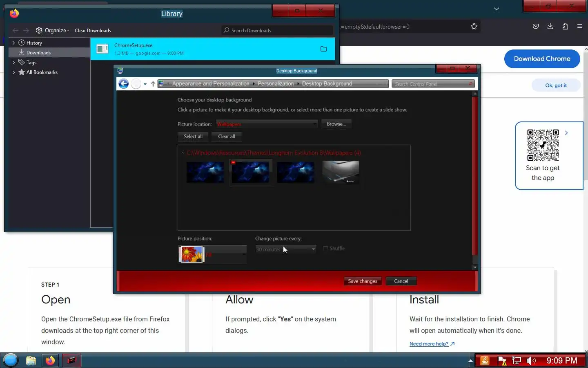Open the Firefox list all tabs chevron
Screen dimensions: 588x368
pos(497,9)
